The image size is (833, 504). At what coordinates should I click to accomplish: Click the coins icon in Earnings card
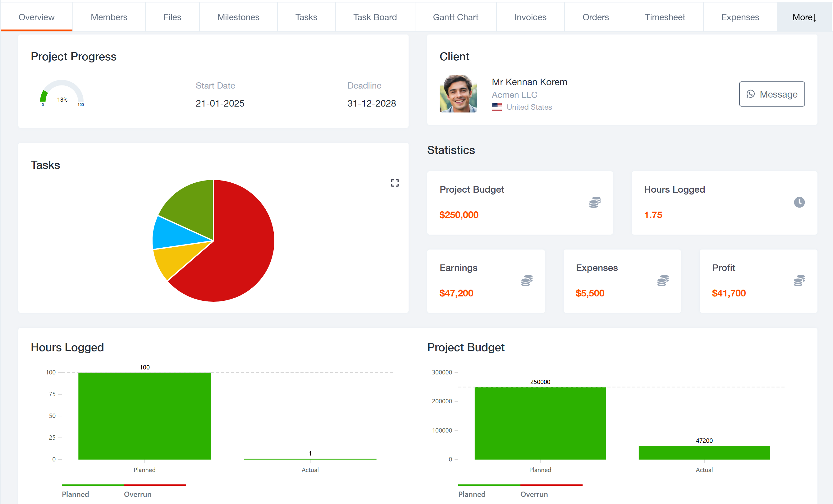[x=527, y=280]
